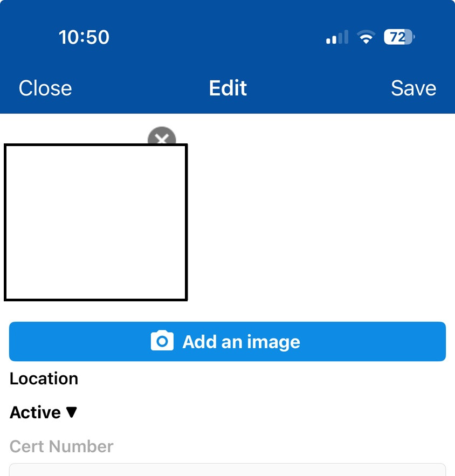The image size is (455, 476).
Task: Tap the Location field label
Action: pos(44,378)
